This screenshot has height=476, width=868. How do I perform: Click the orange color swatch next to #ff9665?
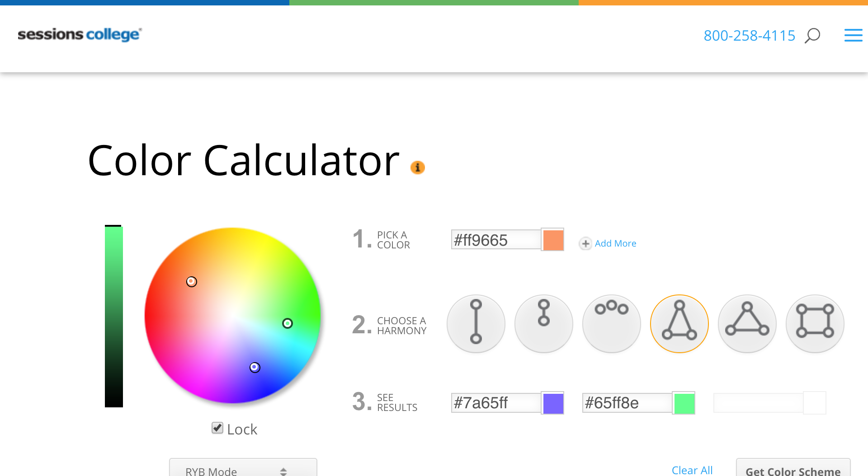553,240
